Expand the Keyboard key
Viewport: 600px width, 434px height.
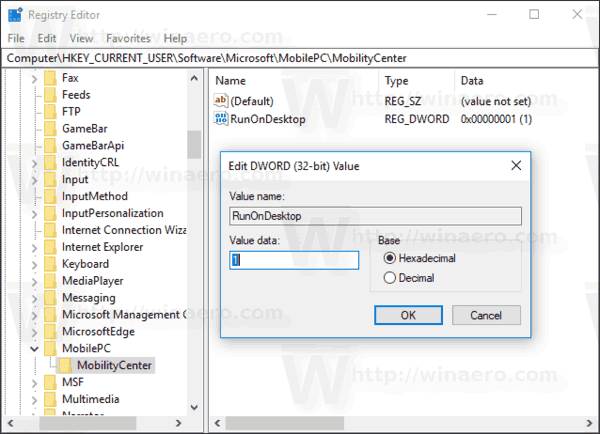coord(34,265)
